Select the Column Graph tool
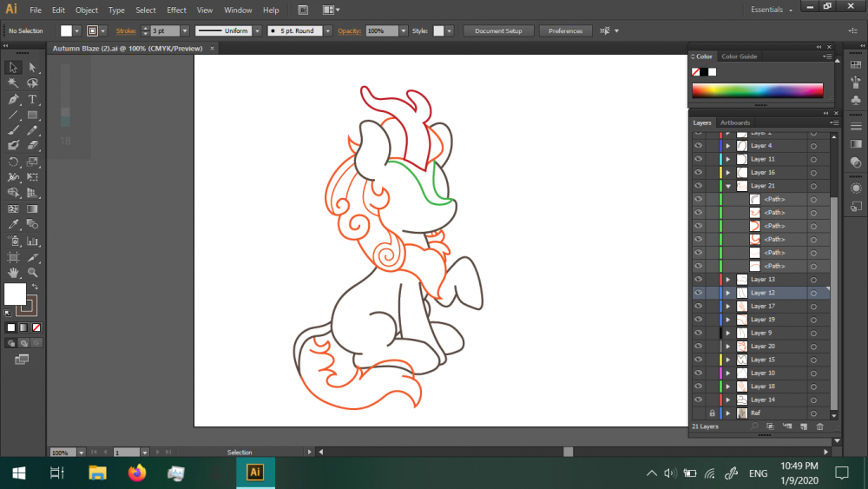 click(33, 241)
